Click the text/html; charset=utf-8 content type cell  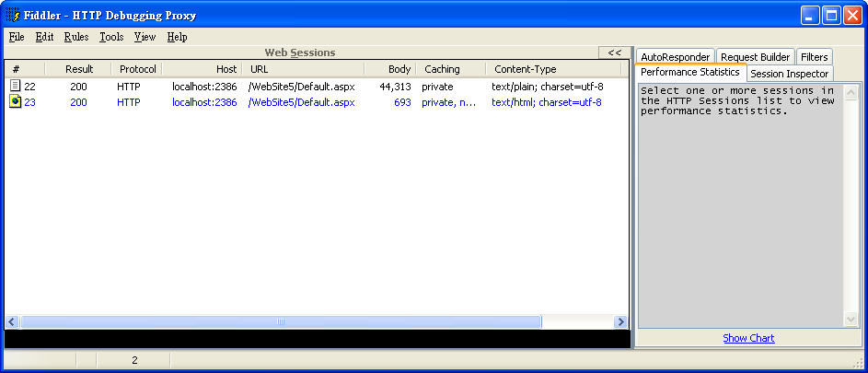[547, 102]
